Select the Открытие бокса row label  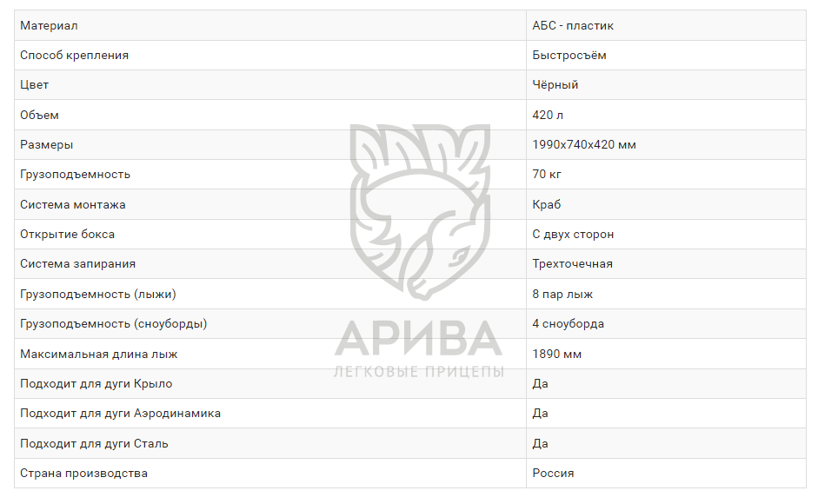[x=68, y=235]
